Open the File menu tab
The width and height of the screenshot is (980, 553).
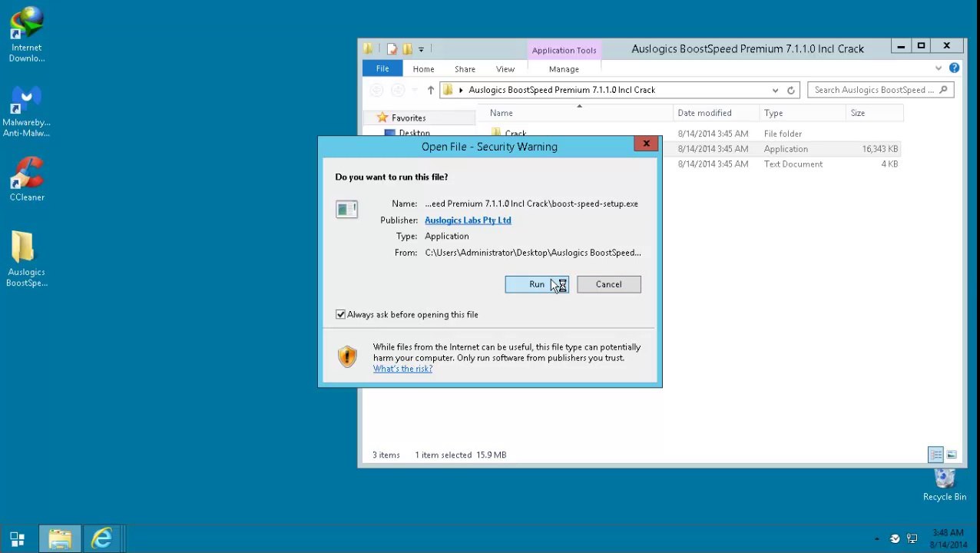click(x=382, y=68)
